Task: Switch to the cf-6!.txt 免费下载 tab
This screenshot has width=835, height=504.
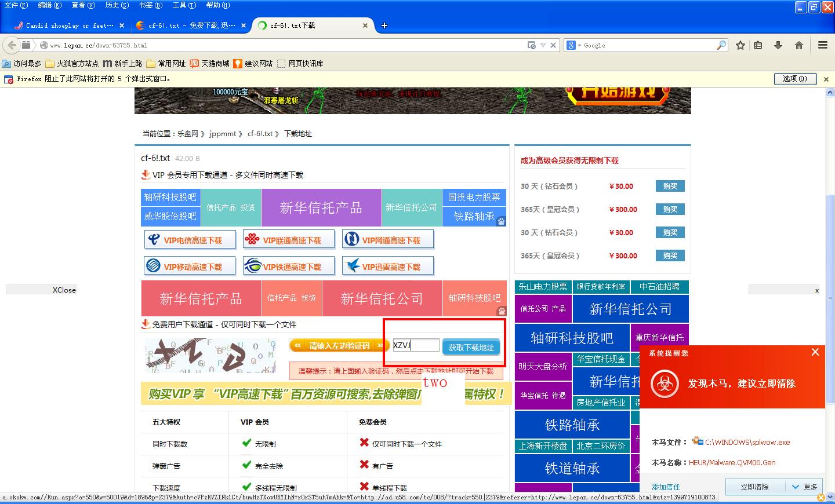Action: [190, 25]
